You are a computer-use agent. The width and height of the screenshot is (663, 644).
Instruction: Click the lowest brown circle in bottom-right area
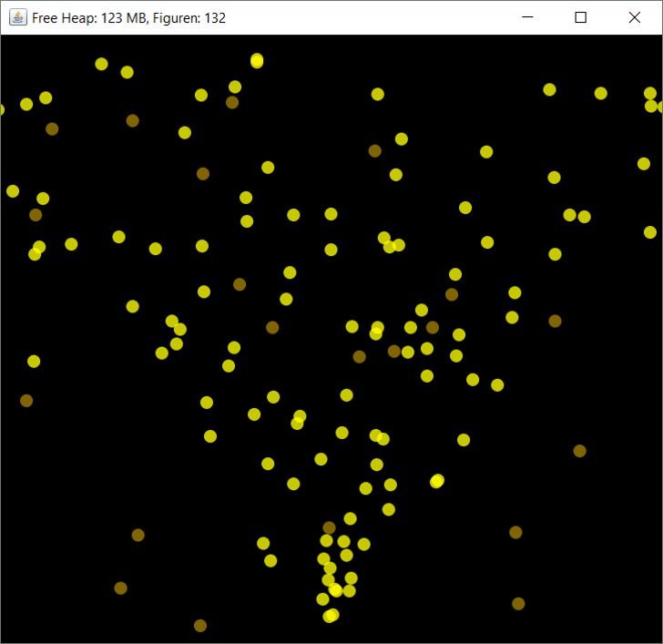coord(518,604)
